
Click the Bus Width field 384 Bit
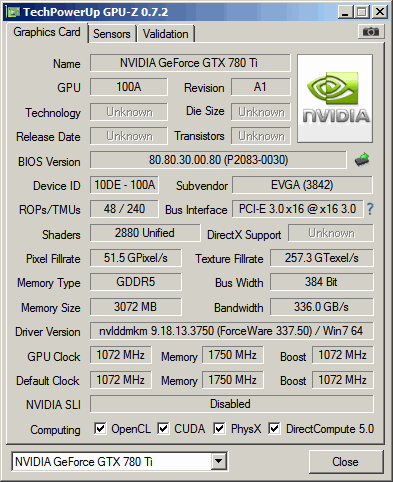click(x=322, y=282)
